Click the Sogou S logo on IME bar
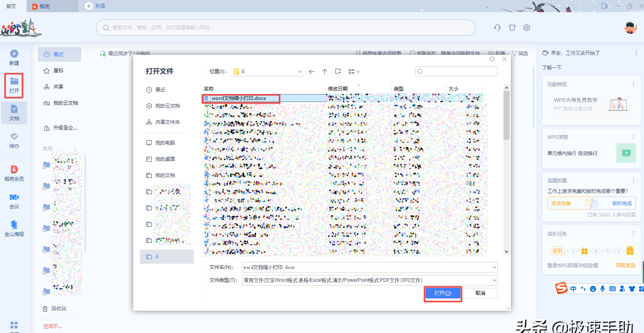Image resolution: width=644 pixels, height=333 pixels. (561, 288)
